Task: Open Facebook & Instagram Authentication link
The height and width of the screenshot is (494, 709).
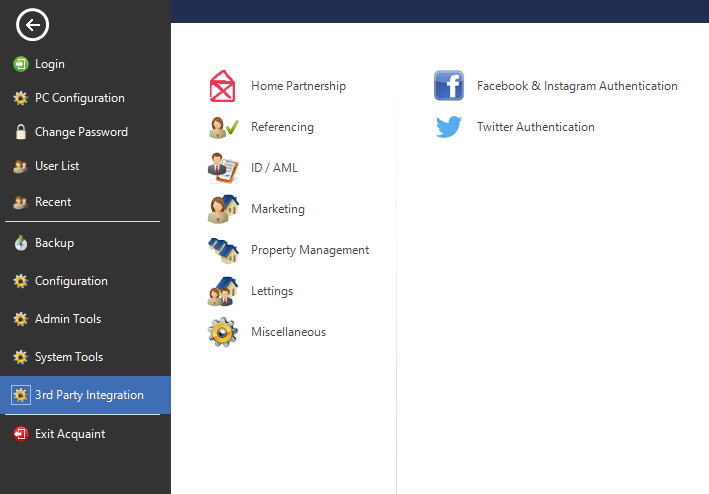Action: point(577,86)
